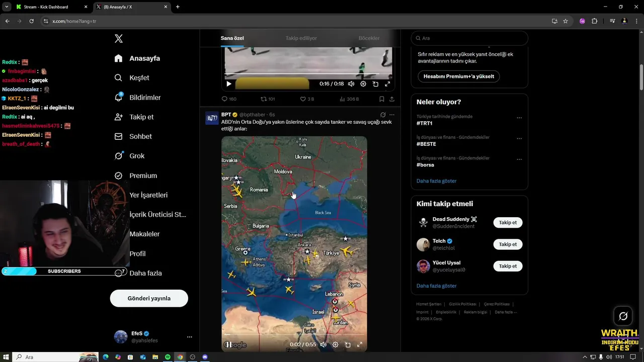Open Windows Start menu
The image size is (644, 362).
pyautogui.click(x=6, y=357)
